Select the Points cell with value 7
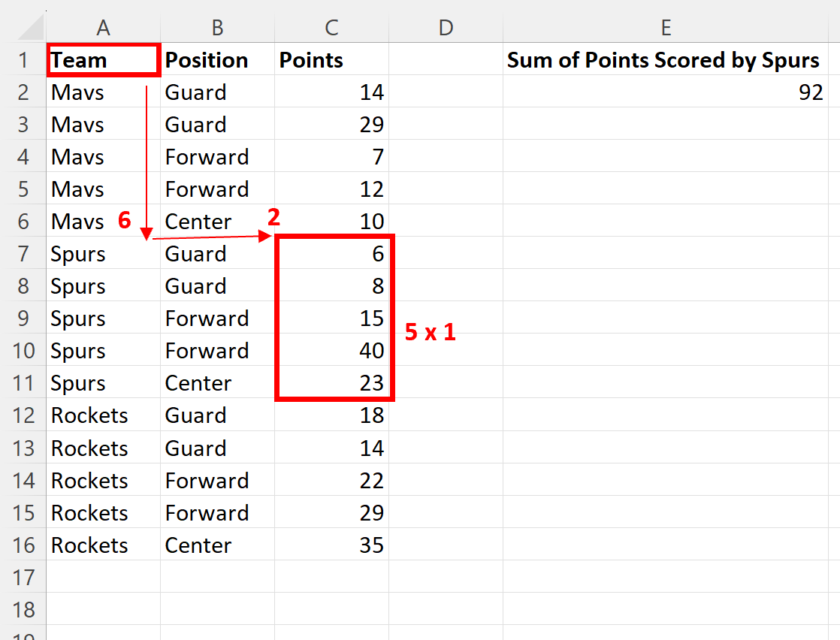This screenshot has width=840, height=640. coord(331,157)
